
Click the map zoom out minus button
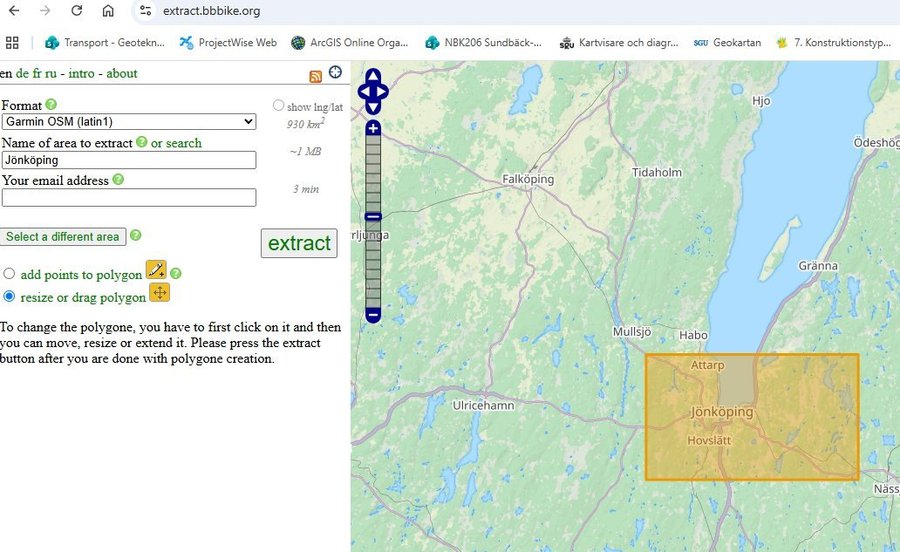point(373,315)
